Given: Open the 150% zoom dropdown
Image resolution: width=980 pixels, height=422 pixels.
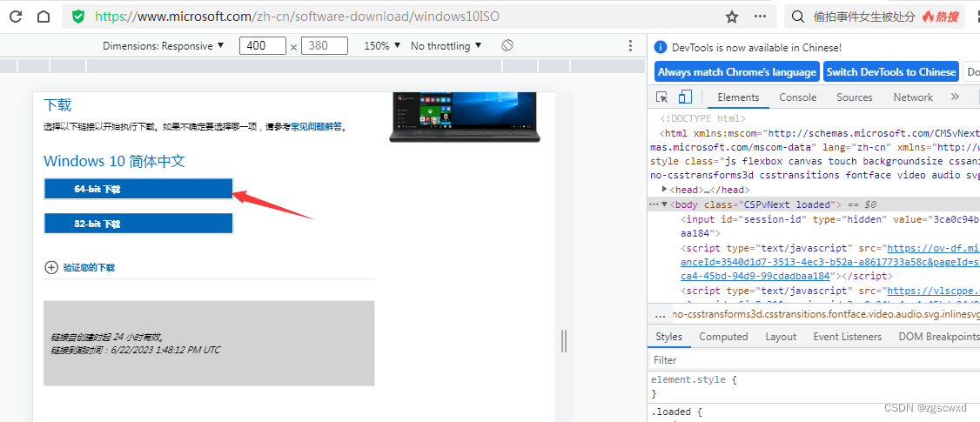Looking at the screenshot, I should point(380,45).
